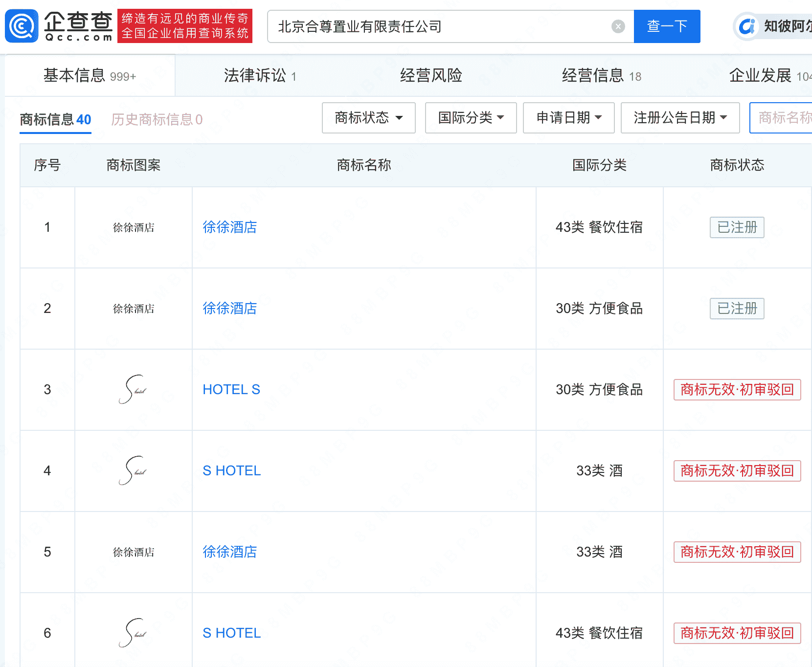Click the 查一下 search button
812x667 pixels.
tap(667, 26)
